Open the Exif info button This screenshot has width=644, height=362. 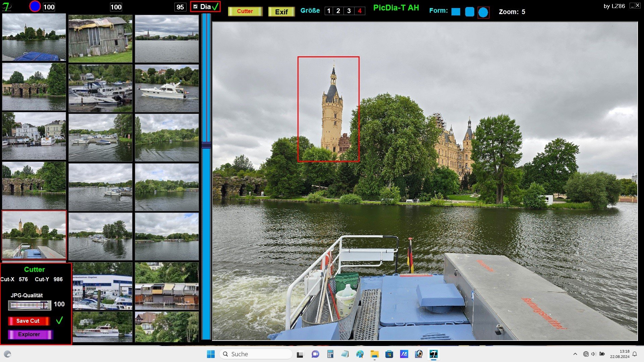[x=281, y=12]
